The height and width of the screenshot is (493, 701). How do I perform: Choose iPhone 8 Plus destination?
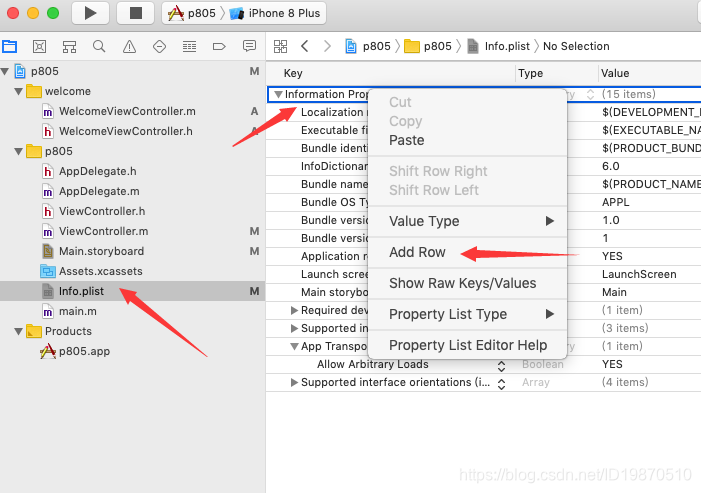(274, 13)
